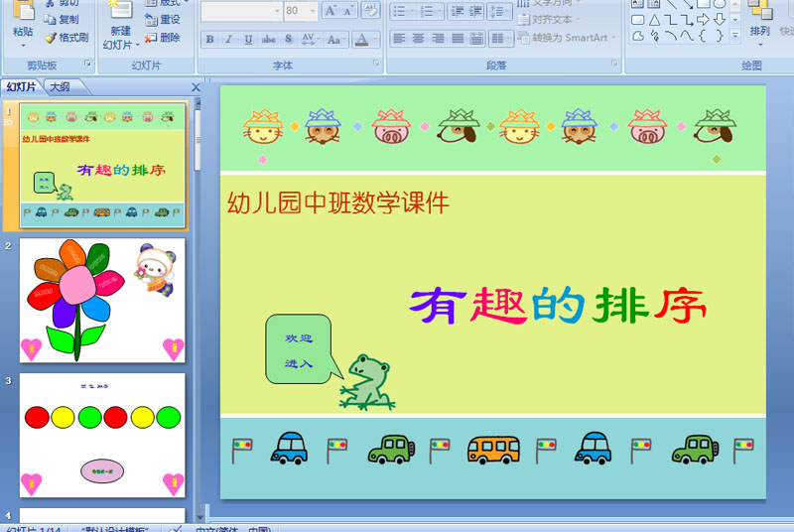The width and height of the screenshot is (794, 532).
Task: Select the right arrow shape
Action: coord(703,19)
